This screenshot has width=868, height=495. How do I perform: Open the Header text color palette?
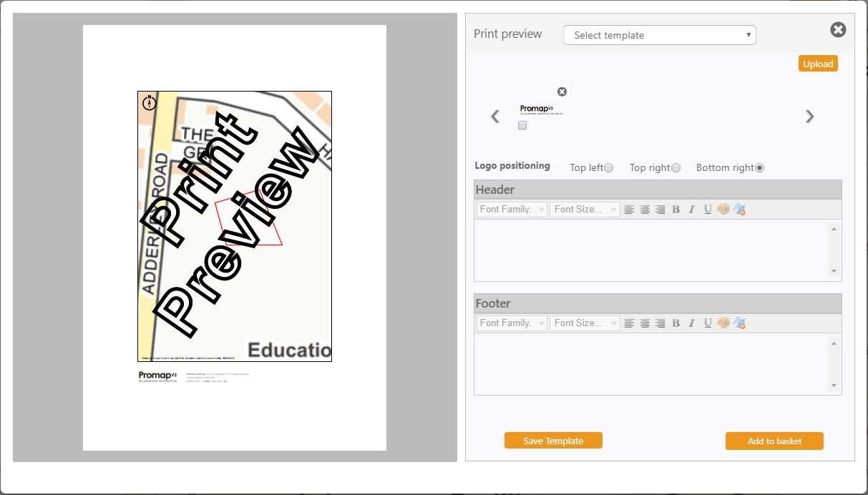pos(723,210)
